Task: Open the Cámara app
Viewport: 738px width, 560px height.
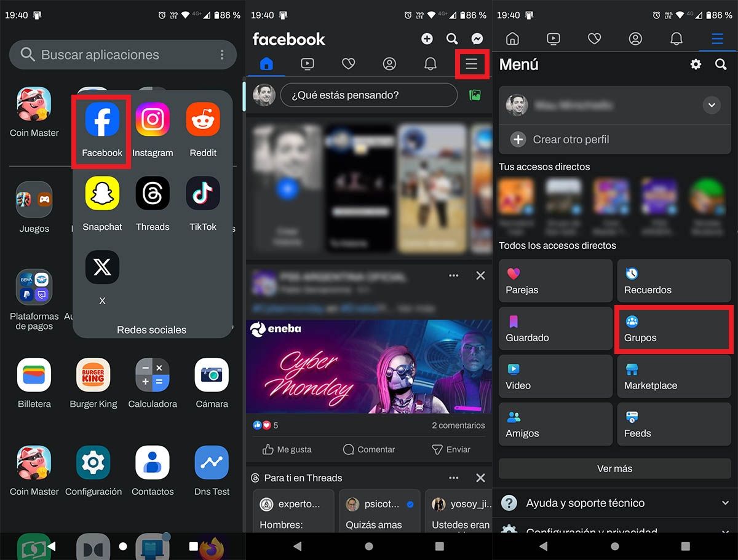Action: pyautogui.click(x=212, y=375)
